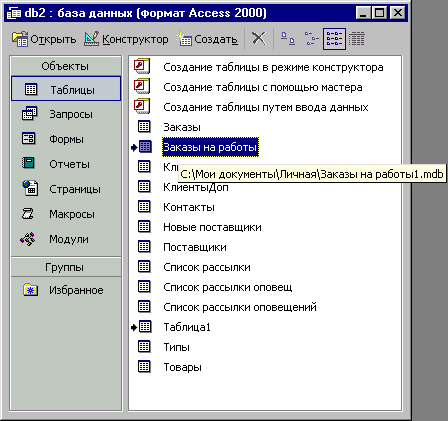
Task: Select the 'Список рассылки' table
Action: pos(207,267)
